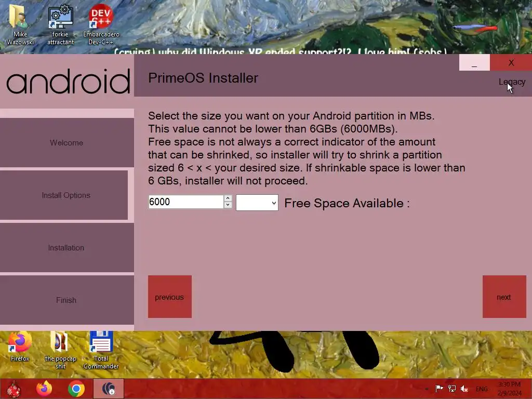Open Firefox from the taskbar
The image size is (532, 399).
click(44, 389)
